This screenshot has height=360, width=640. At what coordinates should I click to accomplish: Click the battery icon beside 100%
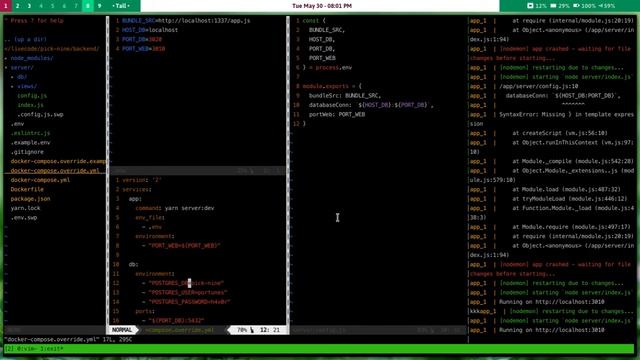[x=576, y=6]
